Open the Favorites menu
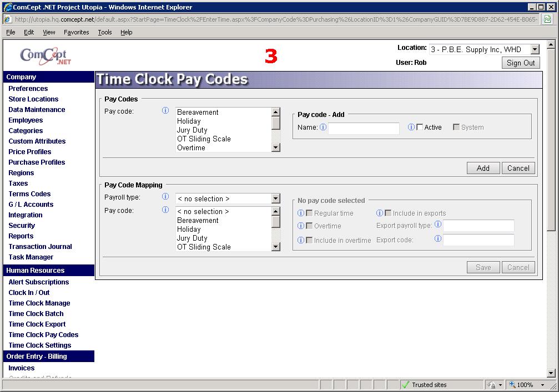 coord(76,32)
